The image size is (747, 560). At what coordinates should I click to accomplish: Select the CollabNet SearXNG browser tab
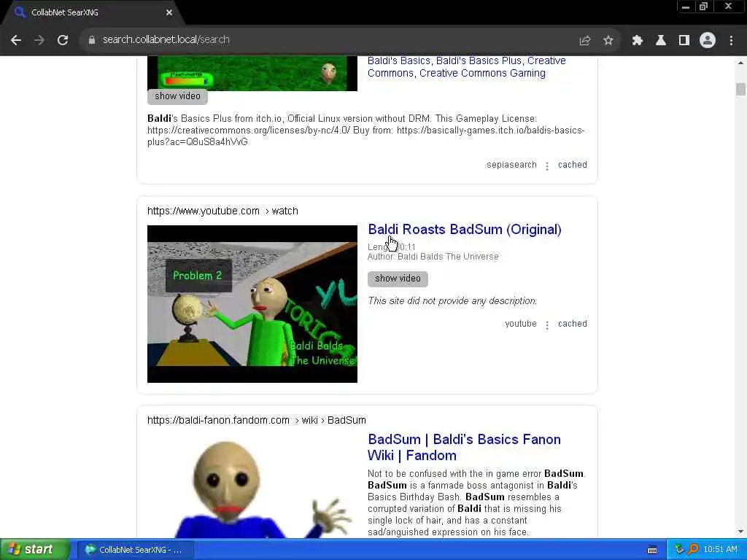pyautogui.click(x=90, y=13)
